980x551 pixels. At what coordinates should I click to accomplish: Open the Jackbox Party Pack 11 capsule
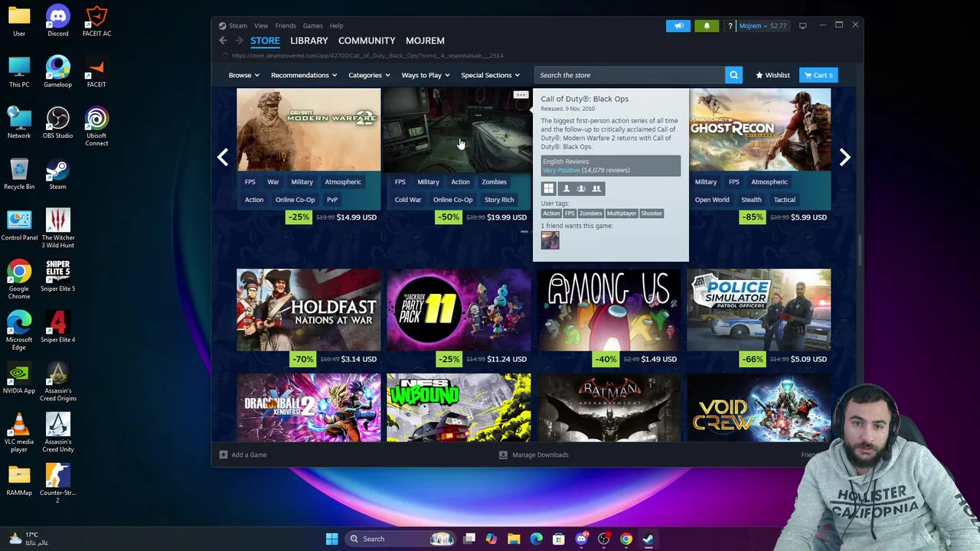(459, 310)
